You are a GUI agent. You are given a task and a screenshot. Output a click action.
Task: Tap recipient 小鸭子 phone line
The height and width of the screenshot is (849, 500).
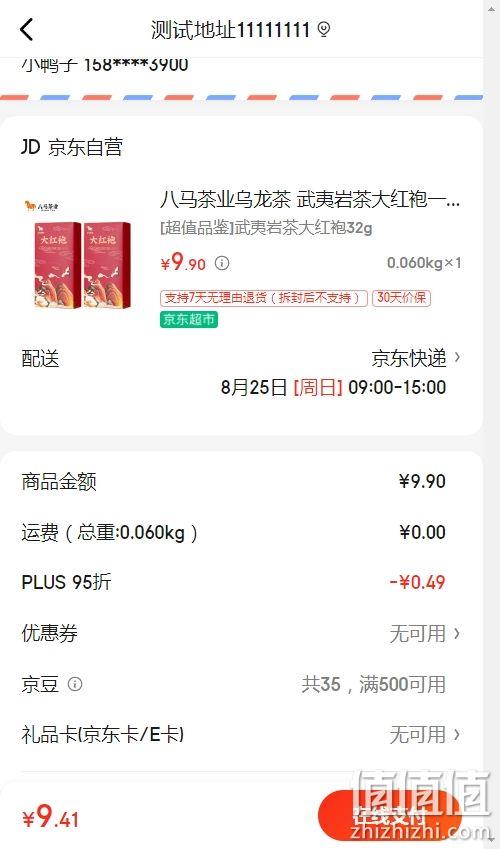105,64
